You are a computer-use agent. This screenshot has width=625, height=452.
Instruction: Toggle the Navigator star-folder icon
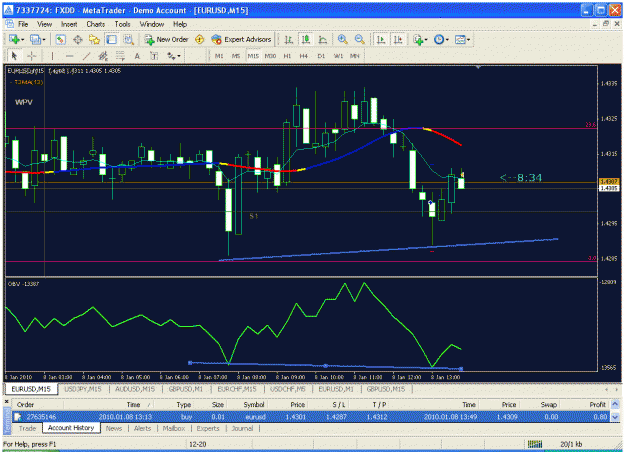94,39
